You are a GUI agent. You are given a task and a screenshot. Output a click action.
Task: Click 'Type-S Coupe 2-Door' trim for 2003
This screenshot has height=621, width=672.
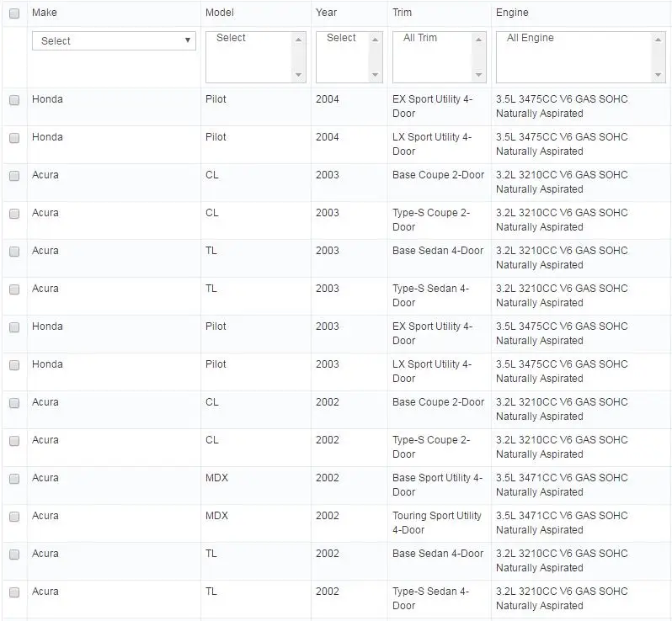pyautogui.click(x=431, y=220)
